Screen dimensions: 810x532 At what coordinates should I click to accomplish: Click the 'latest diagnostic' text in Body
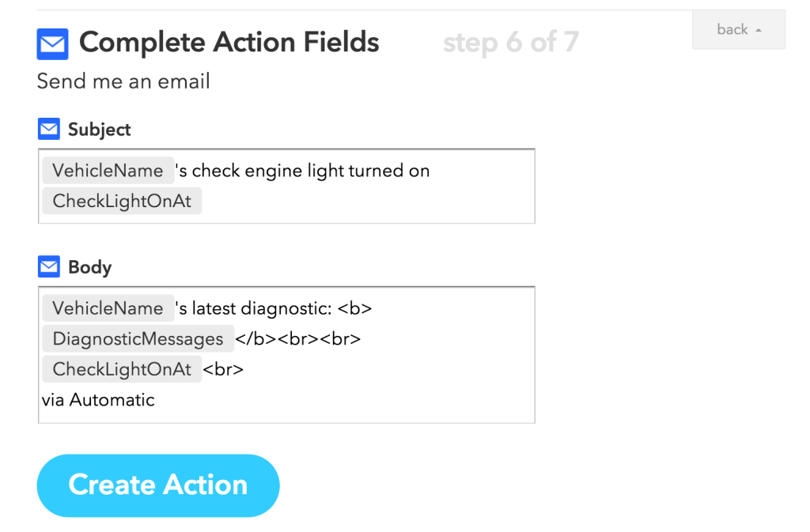261,308
